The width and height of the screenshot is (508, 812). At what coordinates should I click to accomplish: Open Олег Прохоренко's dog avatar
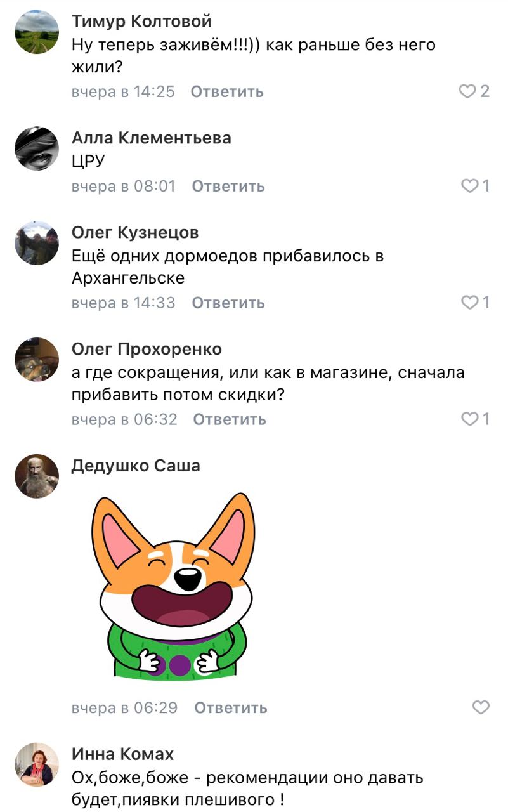coord(37,360)
